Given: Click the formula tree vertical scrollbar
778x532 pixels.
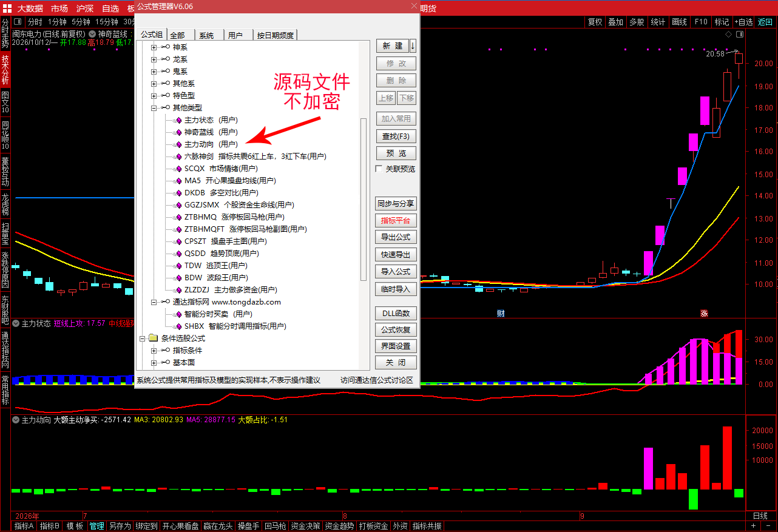Looking at the screenshot, I should point(364,199).
